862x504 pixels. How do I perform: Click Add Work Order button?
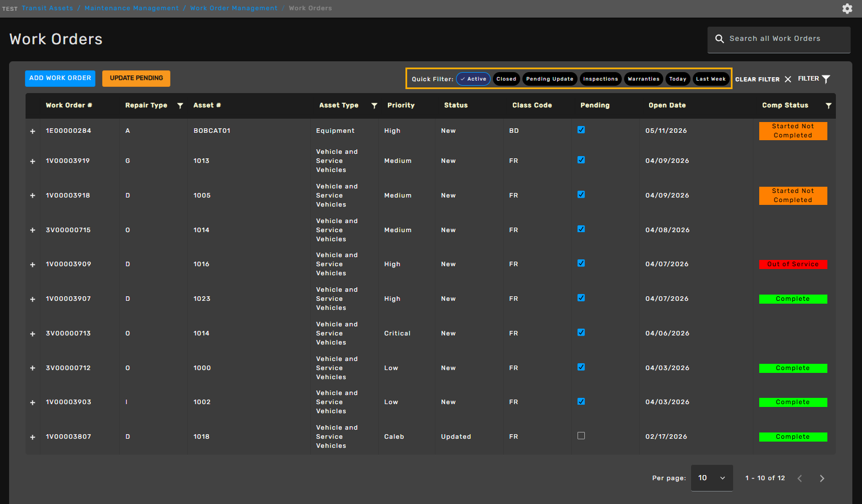pyautogui.click(x=60, y=78)
